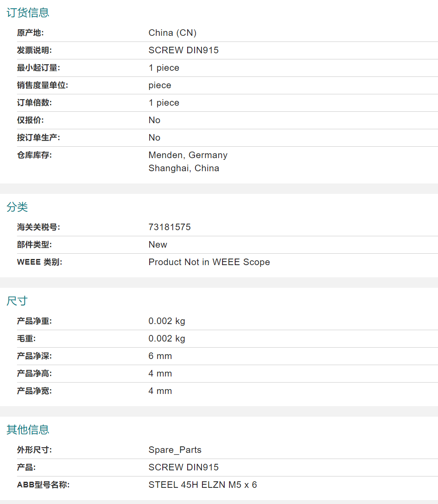Click the STEEL 45H ELZN M5 x 6 text
Viewport: 438px width, 504px height.
202,485
